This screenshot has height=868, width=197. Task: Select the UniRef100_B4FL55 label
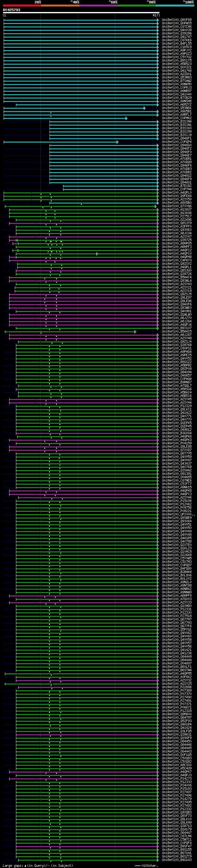[x=177, y=43]
